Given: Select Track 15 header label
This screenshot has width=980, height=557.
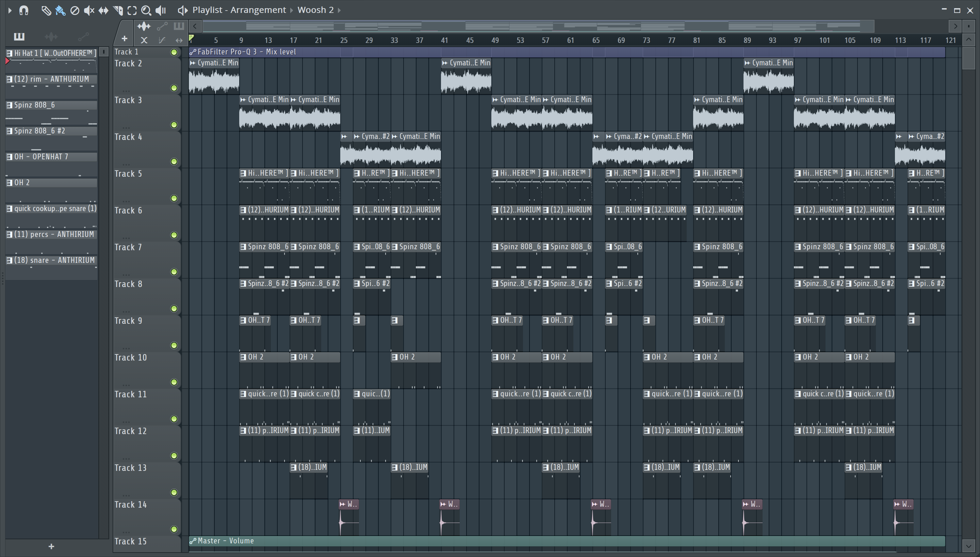Looking at the screenshot, I should coord(131,541).
